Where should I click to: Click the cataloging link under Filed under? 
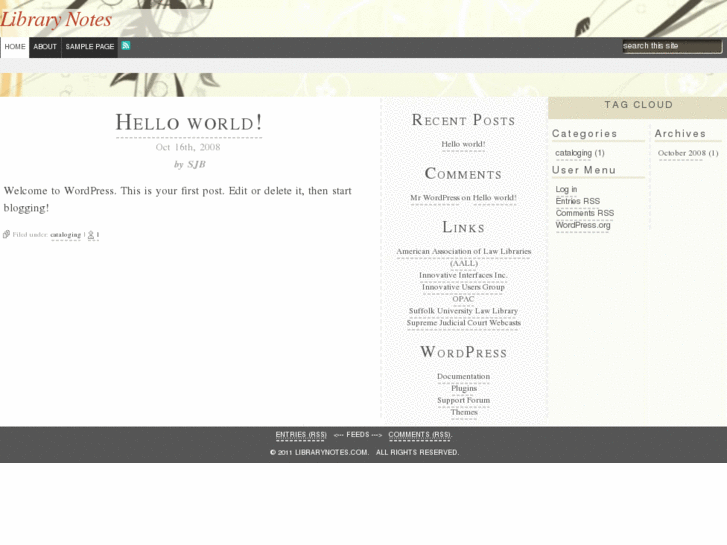point(65,235)
